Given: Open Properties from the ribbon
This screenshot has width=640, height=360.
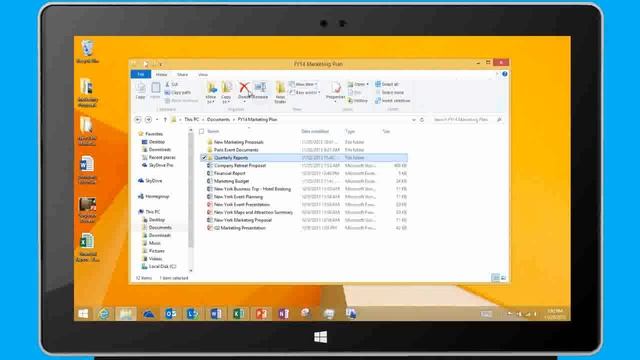Looking at the screenshot, I should (335, 90).
